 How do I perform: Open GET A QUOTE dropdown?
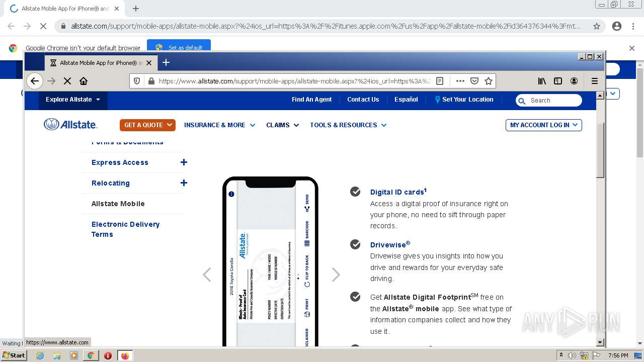click(x=147, y=125)
